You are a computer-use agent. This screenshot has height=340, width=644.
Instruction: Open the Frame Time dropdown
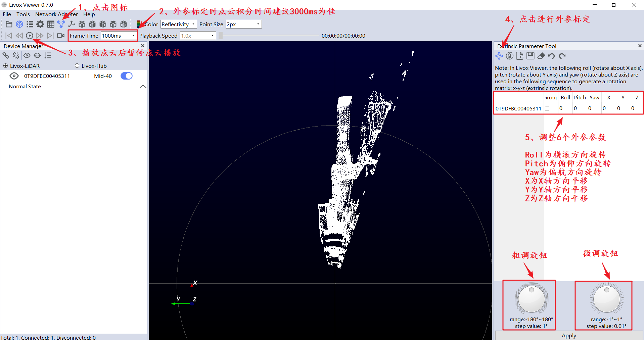tap(119, 36)
